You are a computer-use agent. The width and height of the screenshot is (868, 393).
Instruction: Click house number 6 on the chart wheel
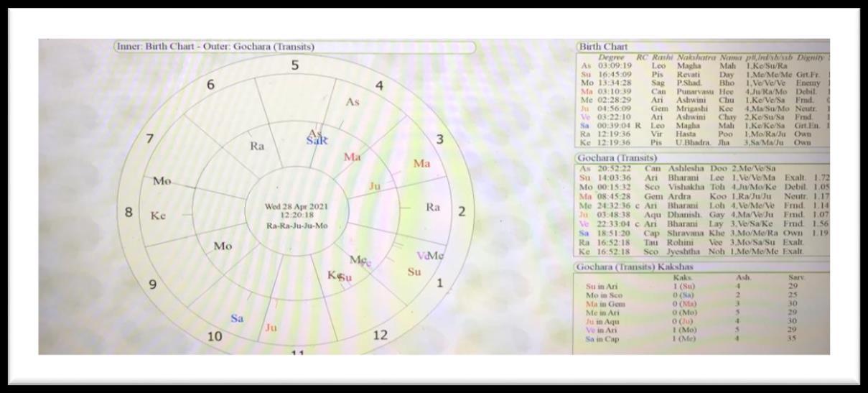pyautogui.click(x=210, y=85)
